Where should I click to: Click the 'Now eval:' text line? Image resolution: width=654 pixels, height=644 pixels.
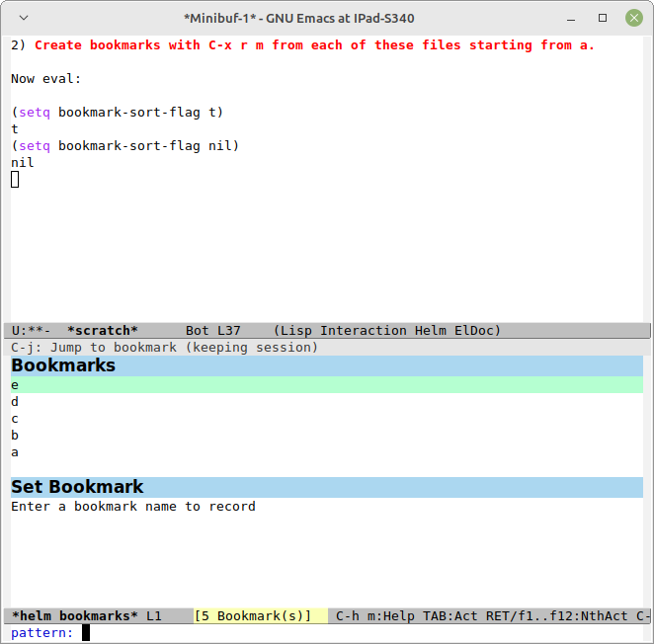click(x=45, y=78)
